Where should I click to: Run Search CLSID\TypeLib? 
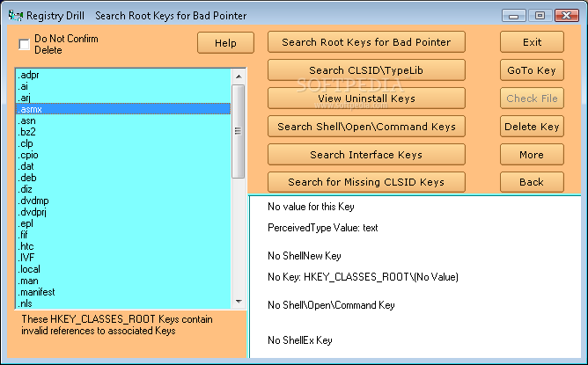[366, 70]
